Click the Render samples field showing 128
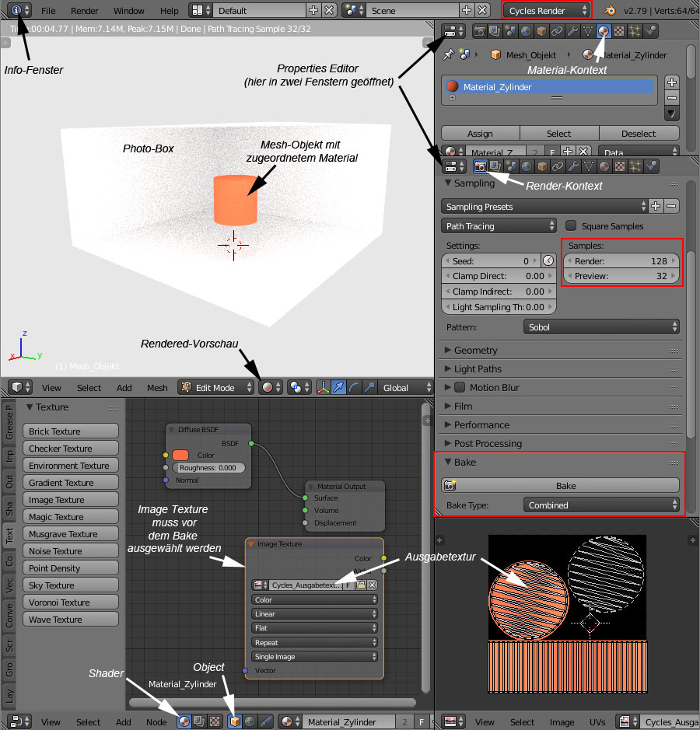 tap(621, 261)
